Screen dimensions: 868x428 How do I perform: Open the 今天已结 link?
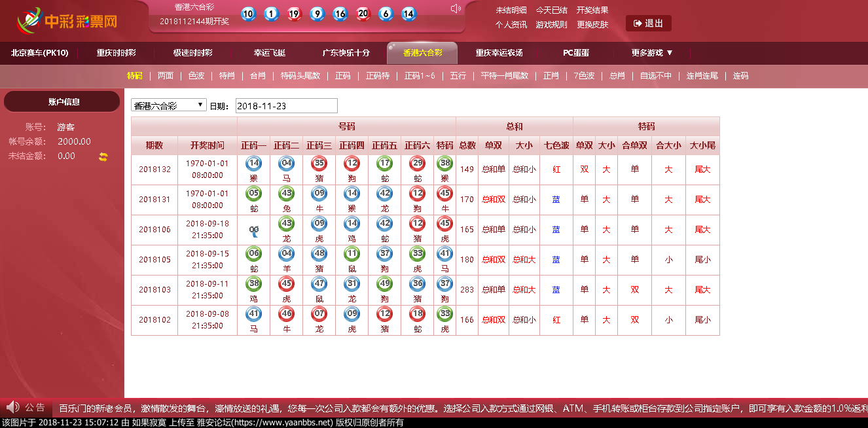(552, 10)
